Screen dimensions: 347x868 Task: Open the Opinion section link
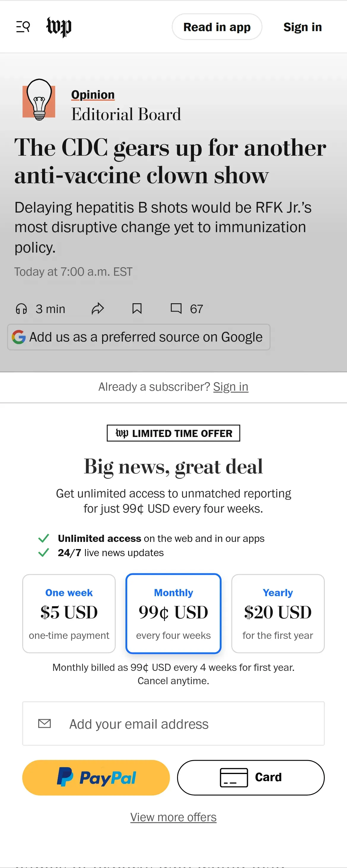click(93, 95)
